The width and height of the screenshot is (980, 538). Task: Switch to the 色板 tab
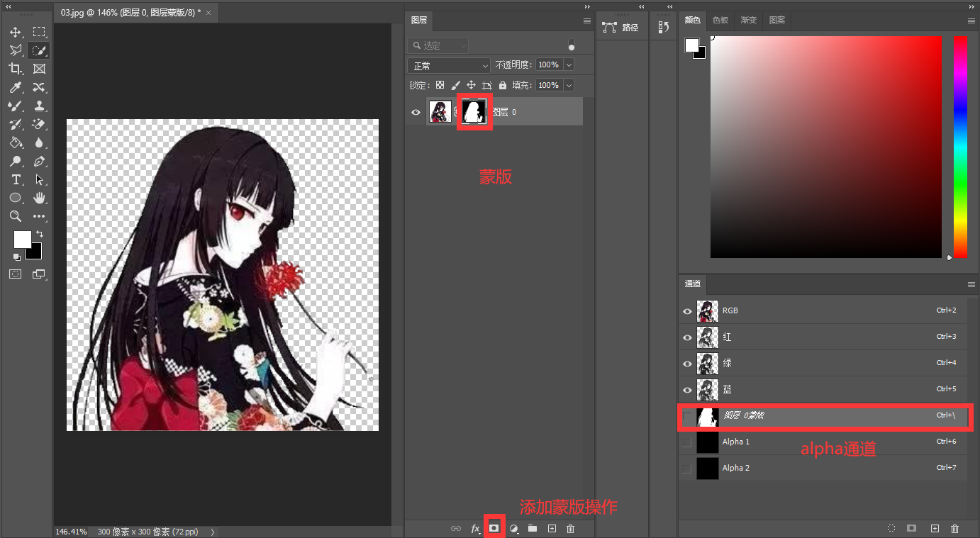click(720, 20)
